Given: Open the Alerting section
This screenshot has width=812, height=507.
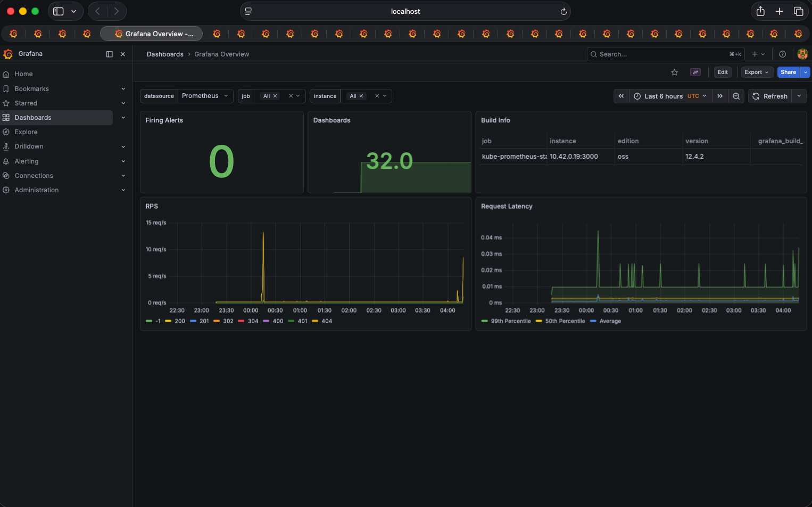Looking at the screenshot, I should pyautogui.click(x=27, y=161).
